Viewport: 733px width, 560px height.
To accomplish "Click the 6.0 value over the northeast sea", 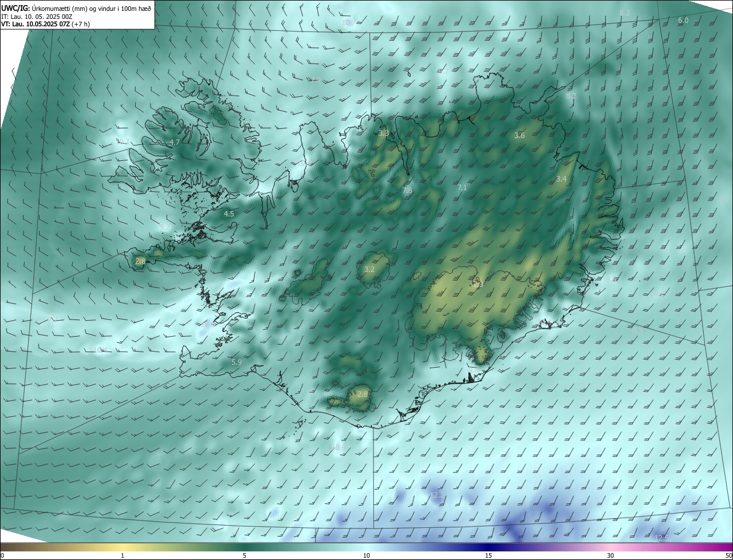I will point(683,20).
